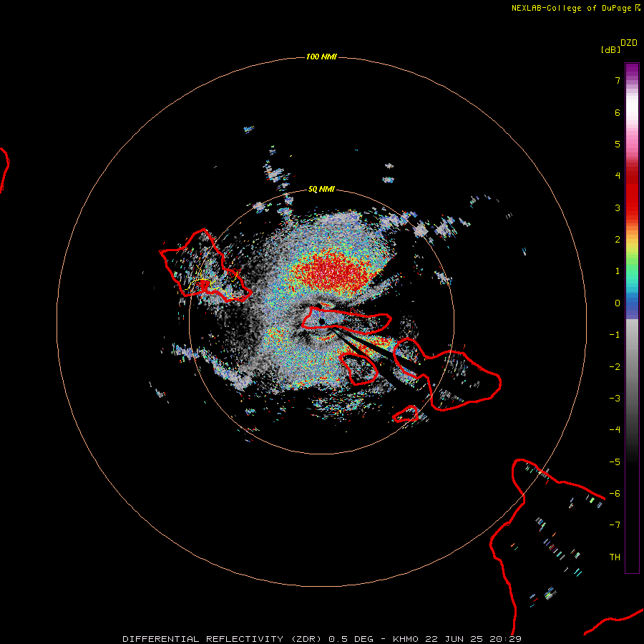644x644 pixels.
Task: Click the black radar site dot at center
Action: 321,321
